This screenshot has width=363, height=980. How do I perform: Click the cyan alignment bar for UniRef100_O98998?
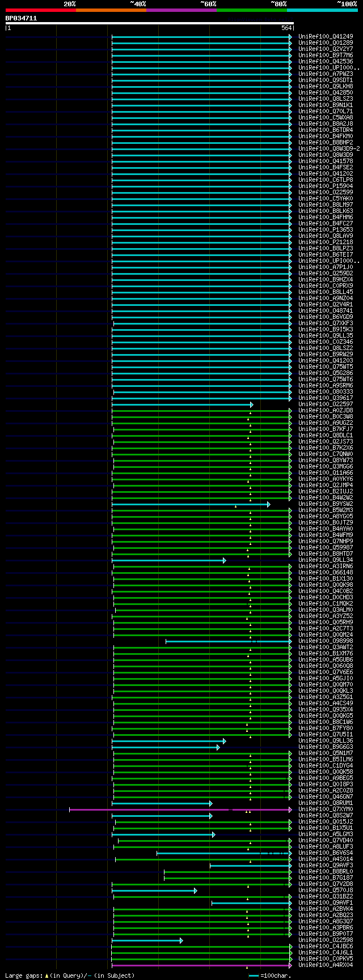point(229,641)
